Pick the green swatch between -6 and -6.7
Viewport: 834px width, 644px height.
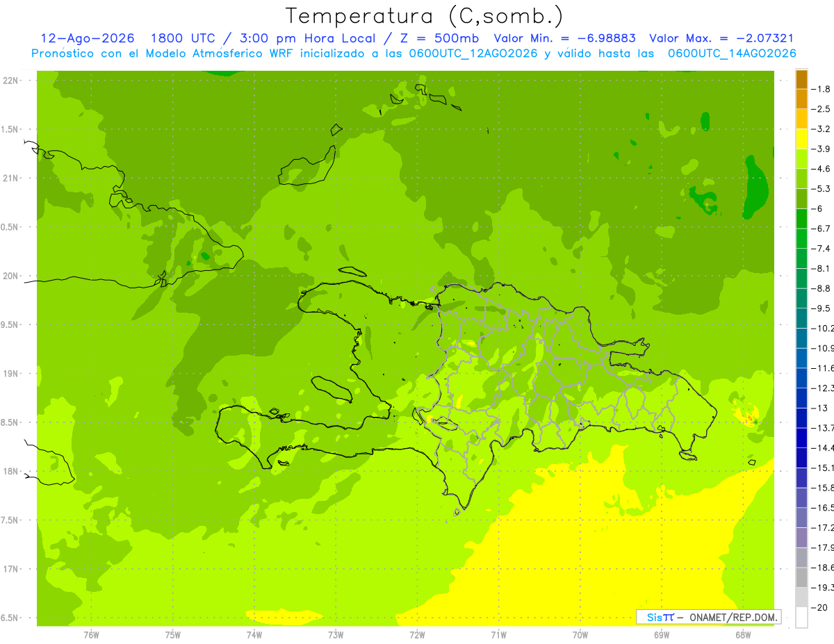pyautogui.click(x=801, y=218)
